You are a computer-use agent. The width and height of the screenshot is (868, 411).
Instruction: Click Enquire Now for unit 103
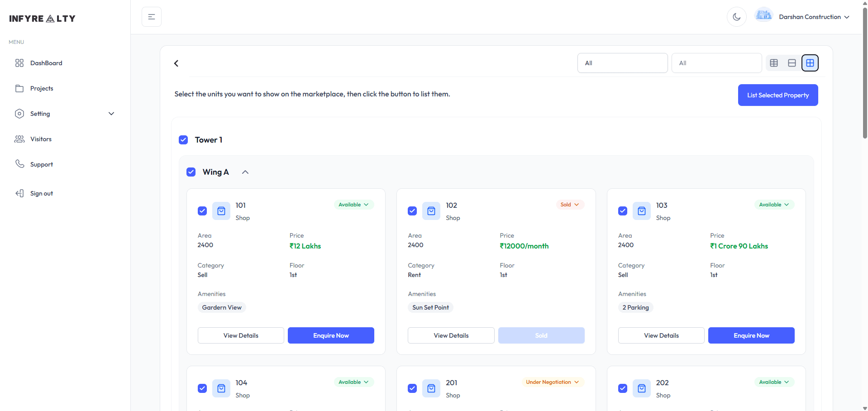[751, 335]
